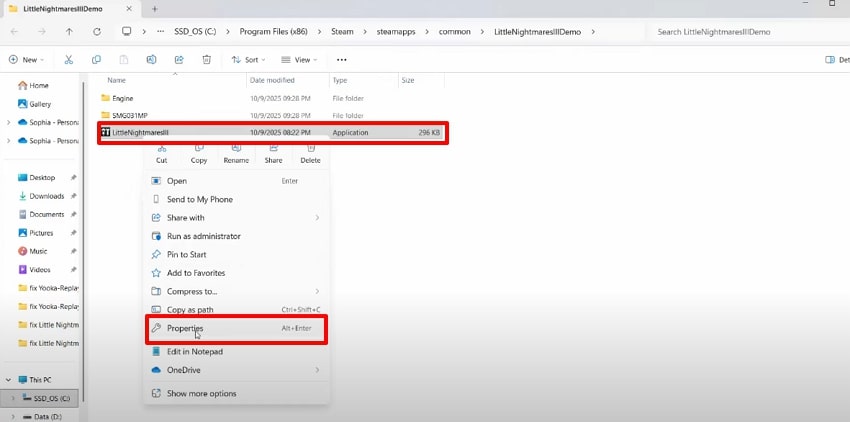850x422 pixels.
Task: Expand the Share with submenu
Action: [317, 218]
